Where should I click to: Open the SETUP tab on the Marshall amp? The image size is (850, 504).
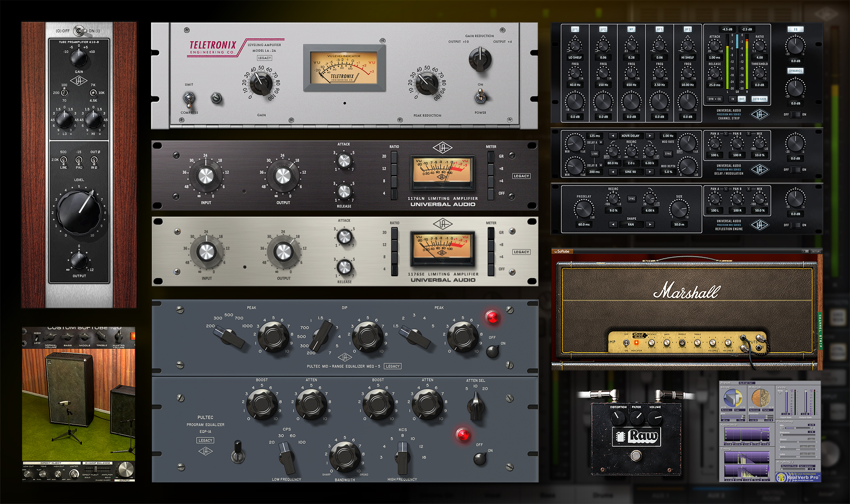point(816,252)
